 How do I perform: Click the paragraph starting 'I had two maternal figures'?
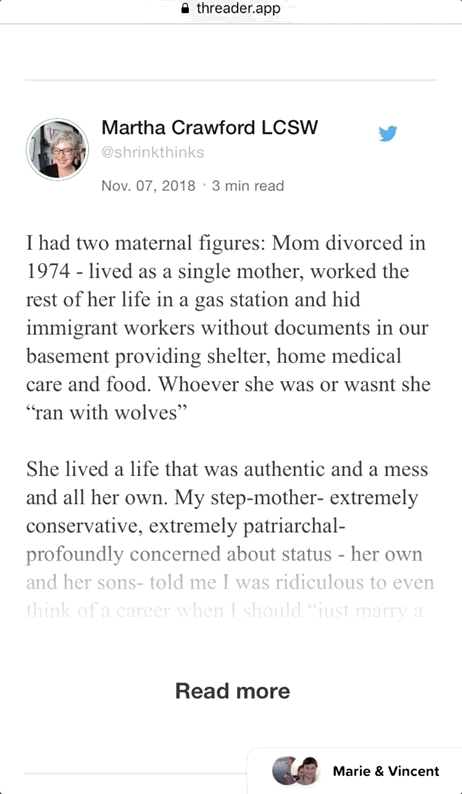pyautogui.click(x=228, y=328)
